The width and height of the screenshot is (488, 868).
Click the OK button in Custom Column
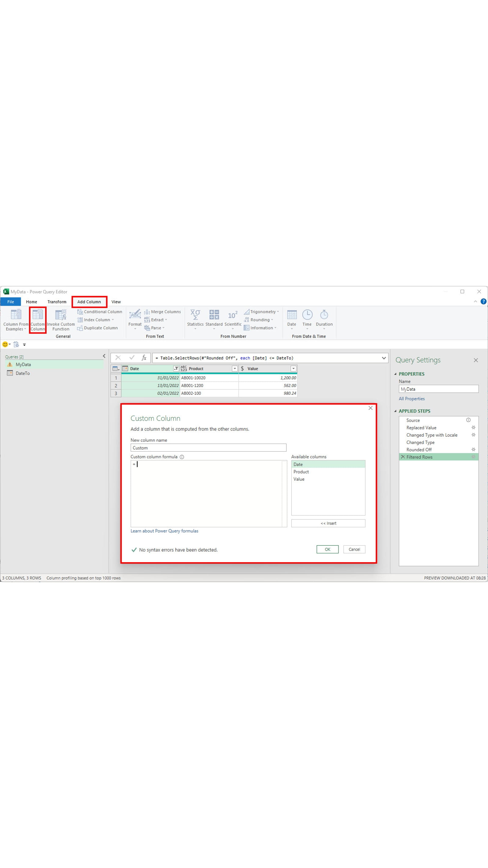tap(327, 549)
